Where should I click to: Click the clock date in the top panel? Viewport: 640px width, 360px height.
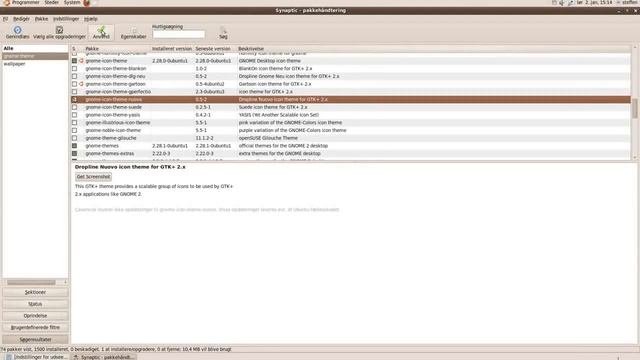point(594,2)
